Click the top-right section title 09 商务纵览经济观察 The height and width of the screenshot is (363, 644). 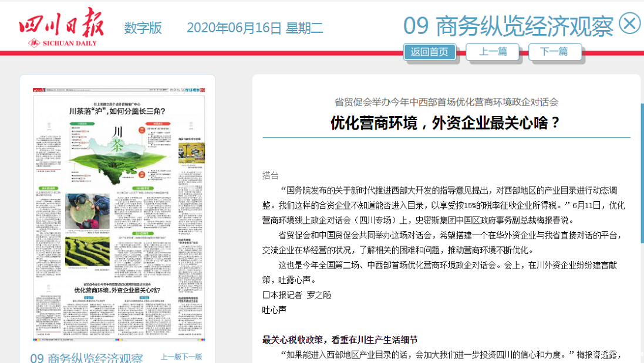pos(508,26)
